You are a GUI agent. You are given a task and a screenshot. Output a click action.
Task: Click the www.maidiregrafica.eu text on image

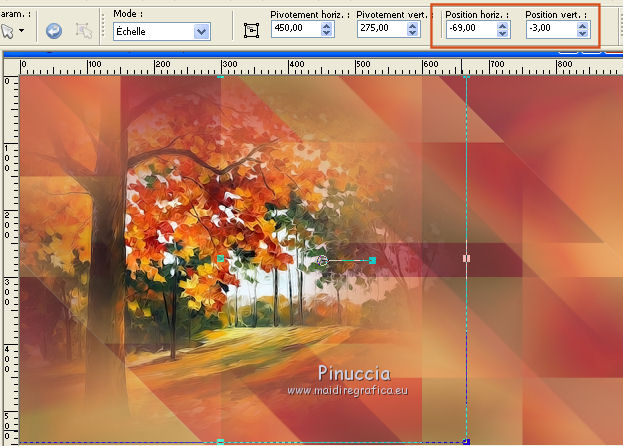click(x=348, y=390)
